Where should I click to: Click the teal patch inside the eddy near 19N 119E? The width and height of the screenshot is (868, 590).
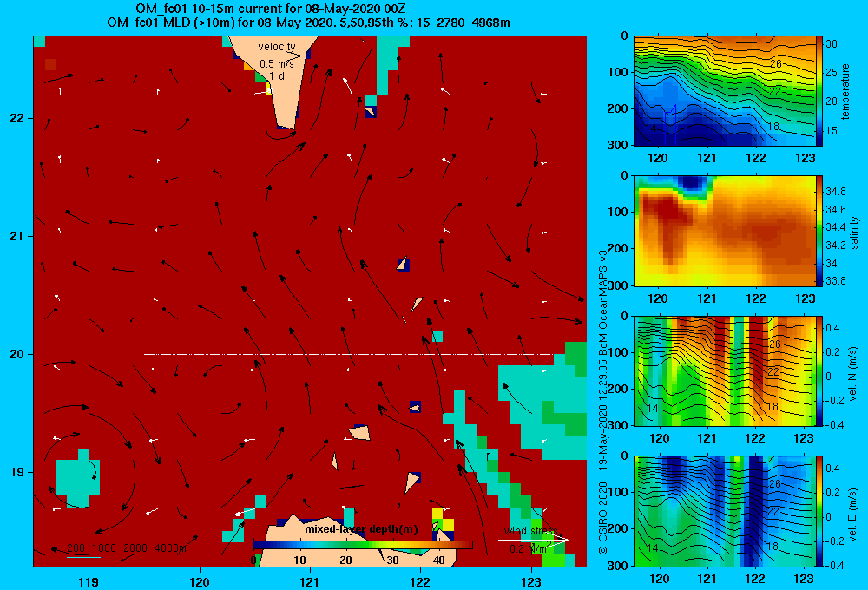point(77,478)
